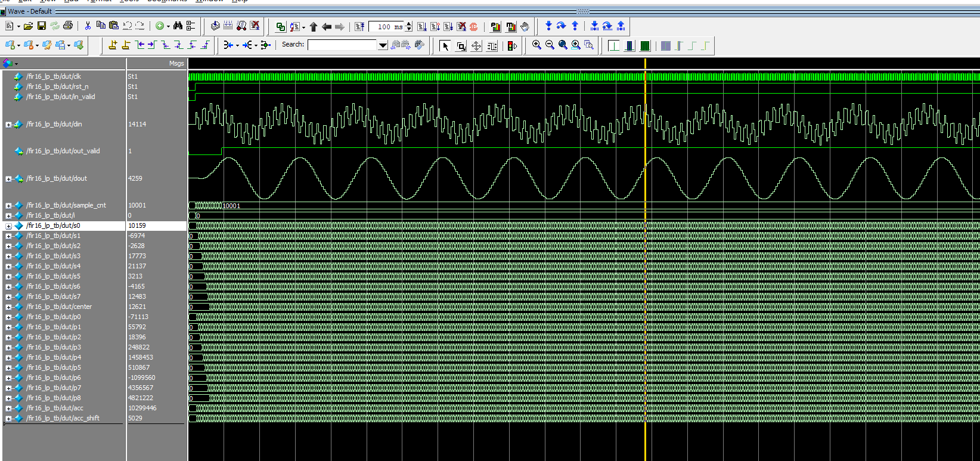Viewport: 980px width, 461px height.
Task: Select the out_valid signal name
Action: pos(63,151)
